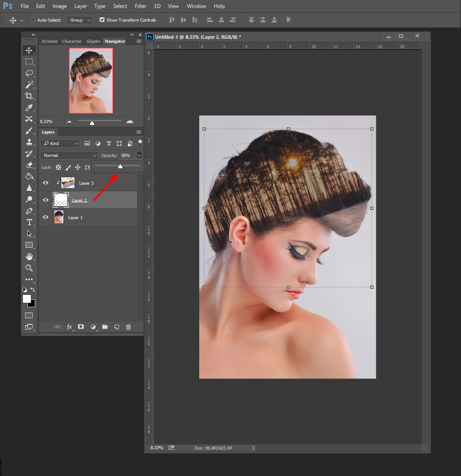
Task: Open the Group dropdown in options bar
Action: coord(79,20)
